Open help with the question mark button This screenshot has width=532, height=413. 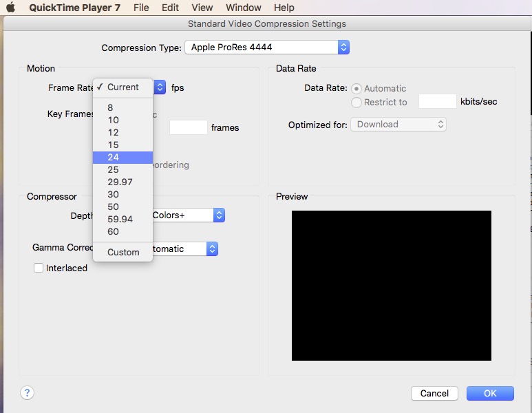(x=27, y=393)
